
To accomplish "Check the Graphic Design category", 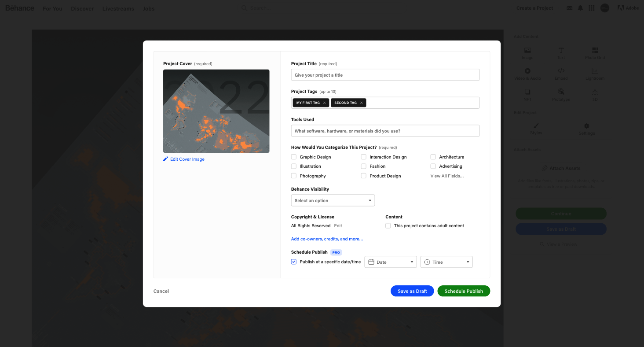I will 293,157.
